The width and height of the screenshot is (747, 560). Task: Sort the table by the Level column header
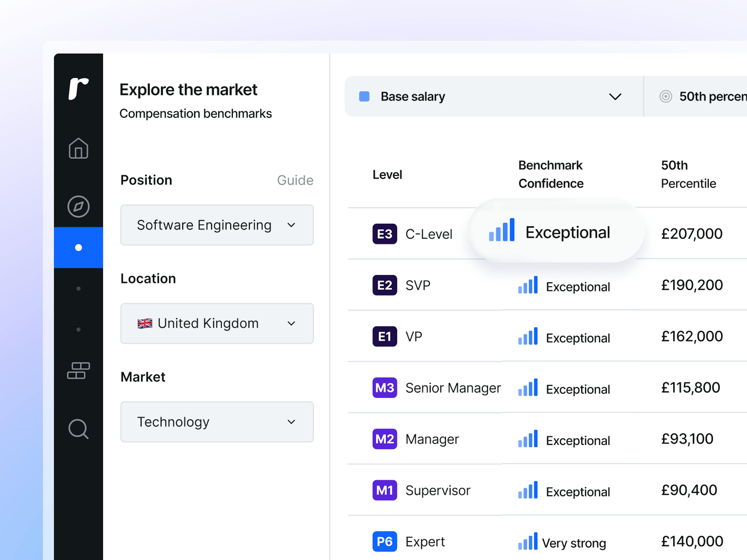pyautogui.click(x=387, y=174)
